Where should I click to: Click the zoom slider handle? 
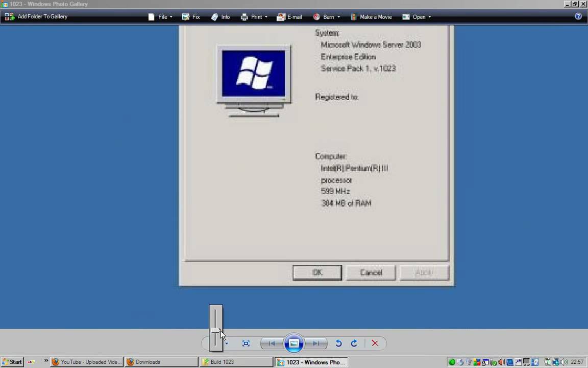point(216,331)
